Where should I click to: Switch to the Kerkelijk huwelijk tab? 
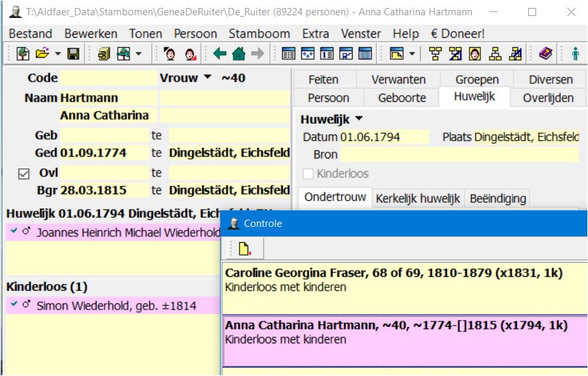click(x=418, y=198)
